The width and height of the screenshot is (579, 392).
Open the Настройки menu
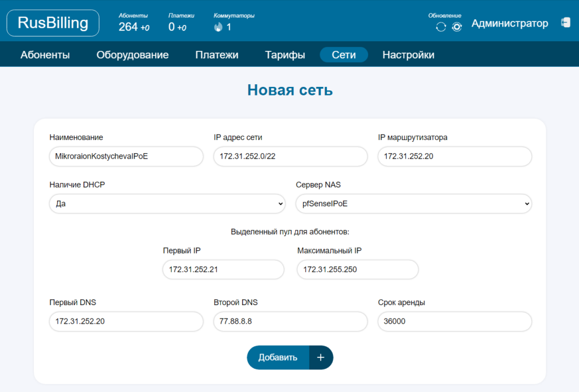tap(408, 54)
